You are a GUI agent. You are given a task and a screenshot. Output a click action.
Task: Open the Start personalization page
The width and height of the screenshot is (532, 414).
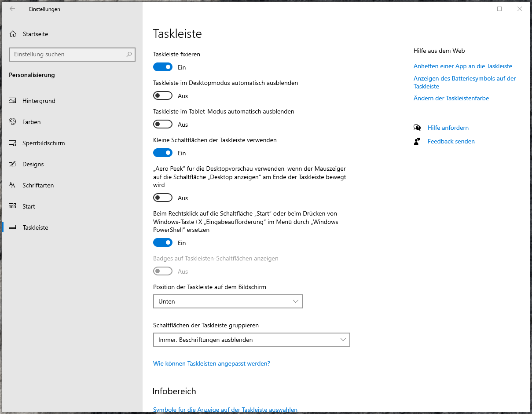[29, 206]
